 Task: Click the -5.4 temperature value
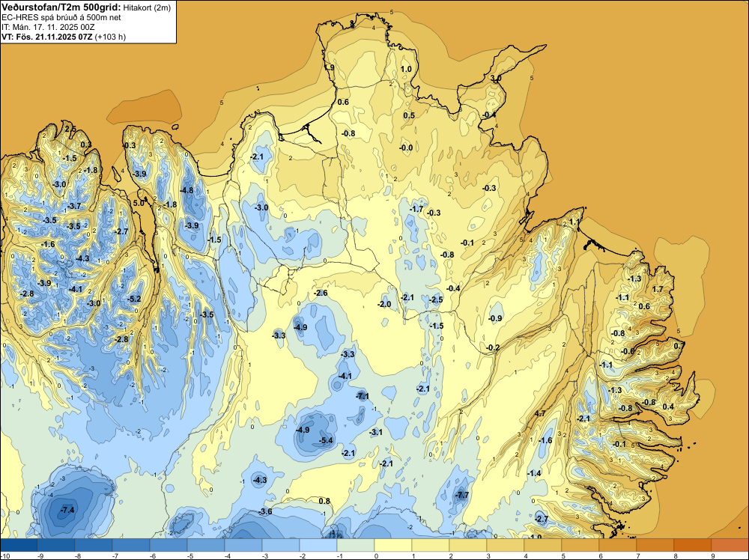click(x=327, y=440)
